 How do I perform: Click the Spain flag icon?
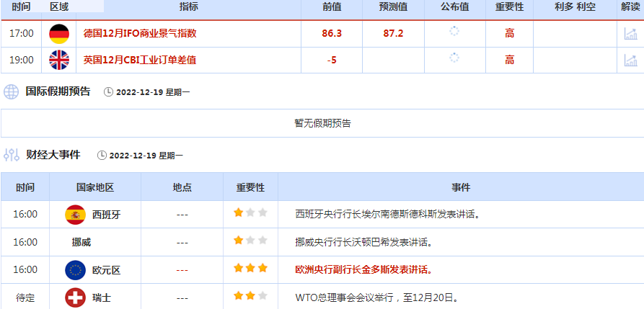75,214
